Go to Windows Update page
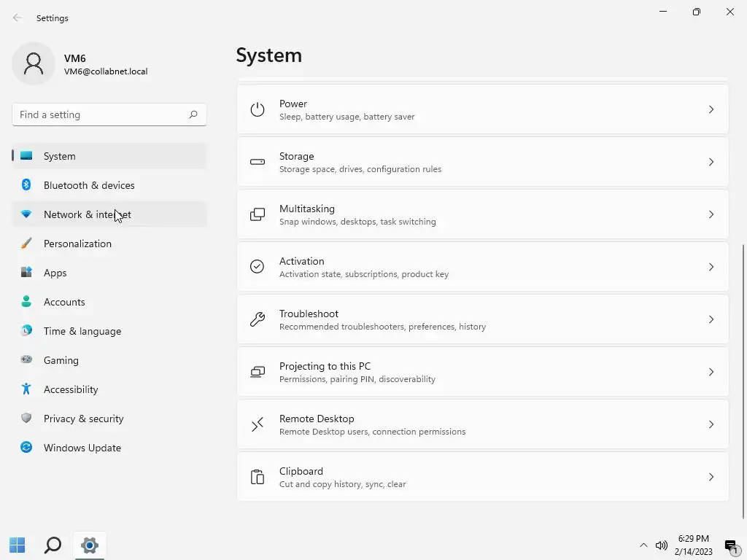 tap(82, 448)
